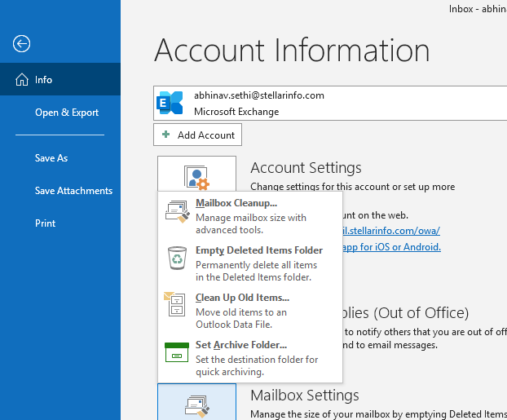Select Empty Deleted Items Folder
Screen dimensions: 507x420
[250, 263]
